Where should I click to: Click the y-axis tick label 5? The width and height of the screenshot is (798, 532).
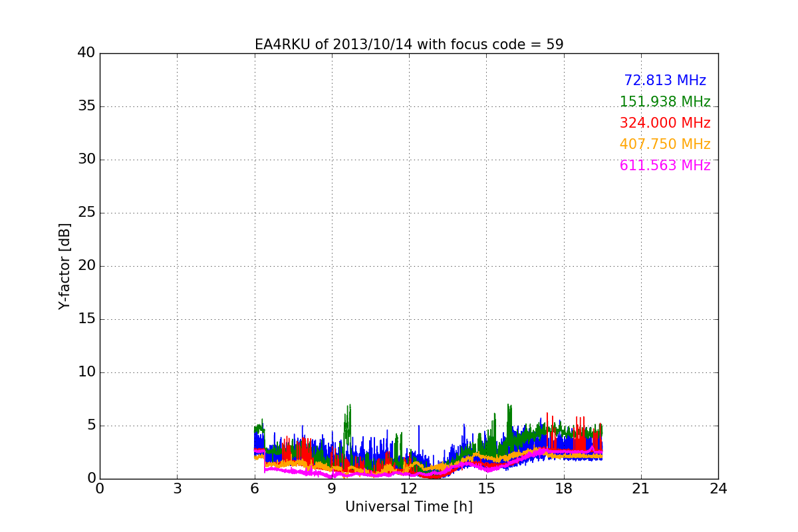point(91,426)
